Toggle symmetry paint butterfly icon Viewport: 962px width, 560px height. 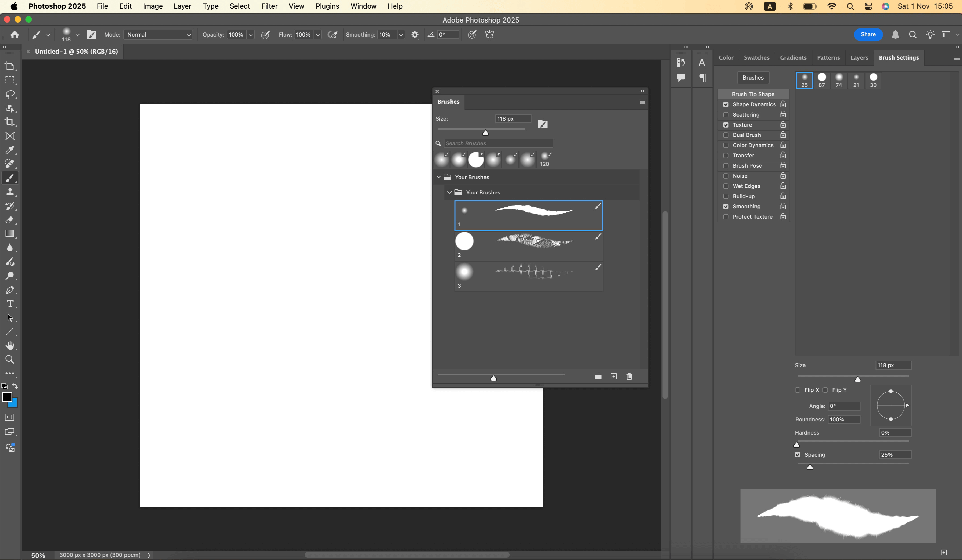click(489, 35)
